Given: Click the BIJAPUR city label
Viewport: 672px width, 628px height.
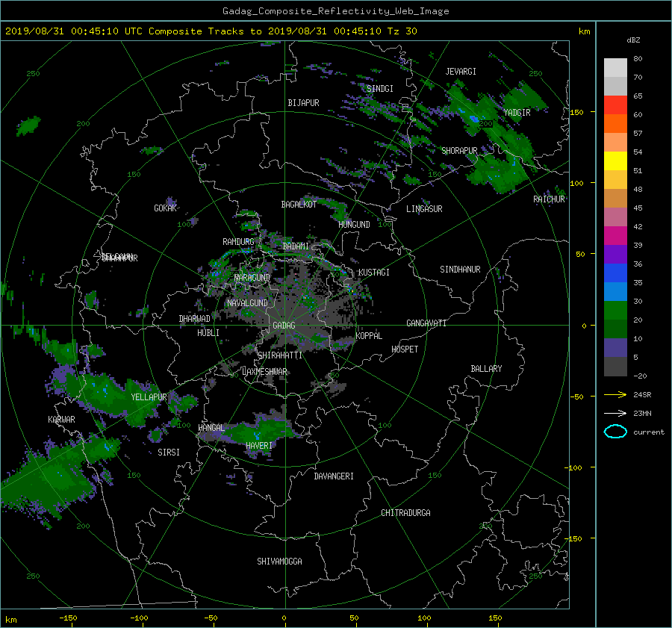Looking at the screenshot, I should pyautogui.click(x=303, y=103).
